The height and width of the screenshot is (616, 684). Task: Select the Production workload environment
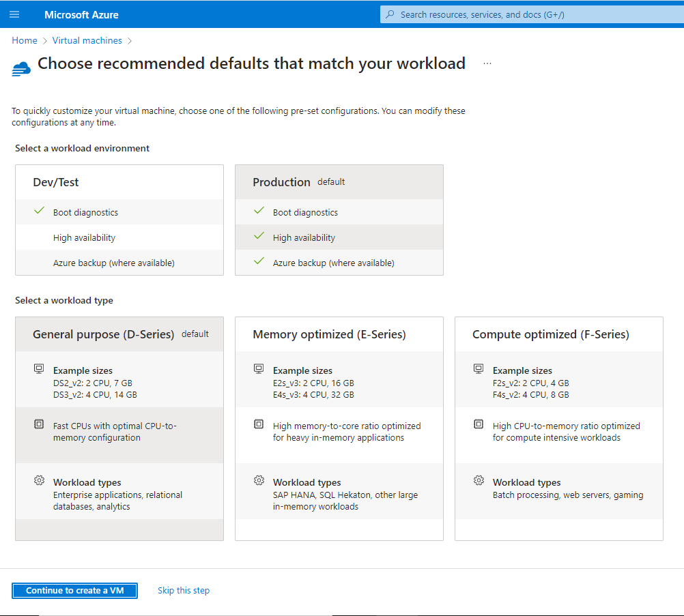[x=339, y=183]
